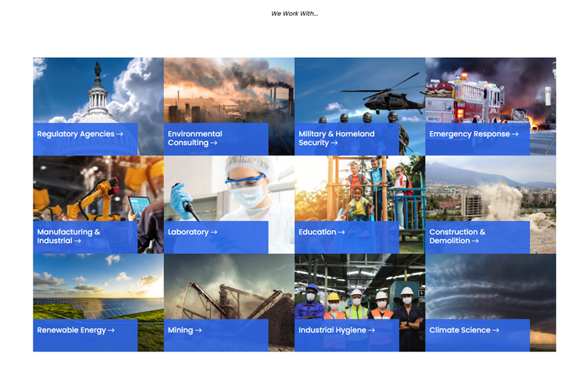Open the Environmental Consulting link
This screenshot has width=588, height=383.
[195, 138]
